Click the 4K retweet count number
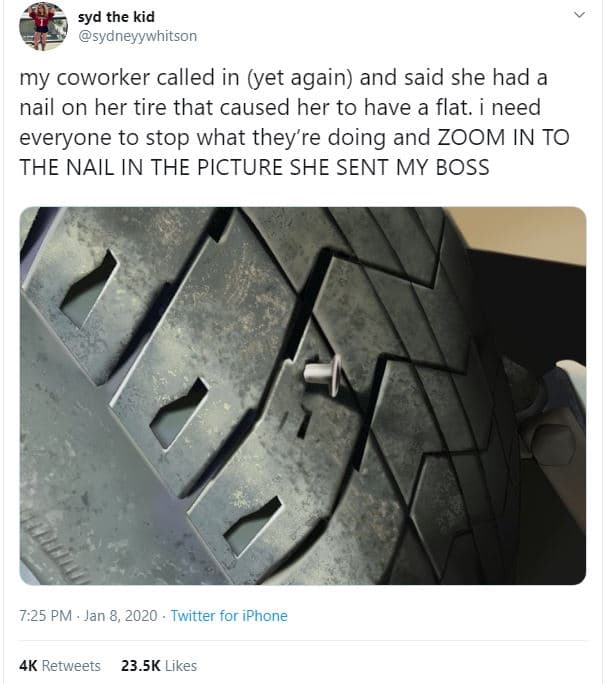This screenshot has height=684, width=612. (x=28, y=666)
